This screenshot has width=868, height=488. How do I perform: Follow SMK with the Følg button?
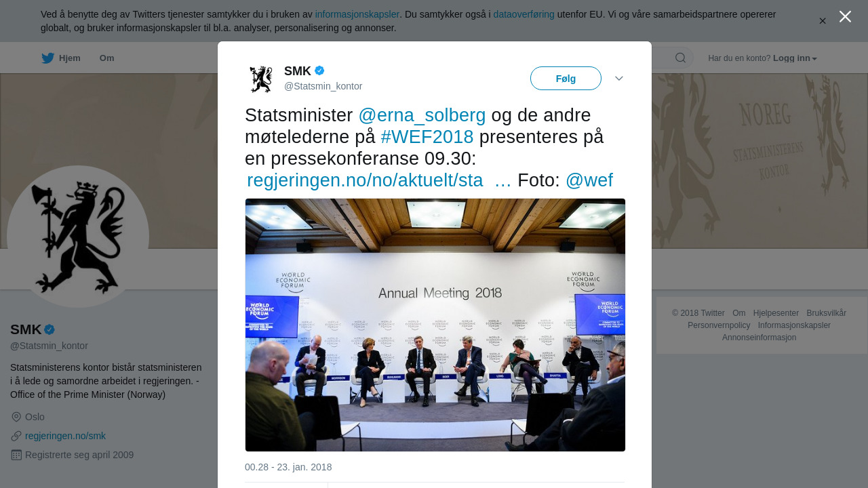(x=566, y=79)
